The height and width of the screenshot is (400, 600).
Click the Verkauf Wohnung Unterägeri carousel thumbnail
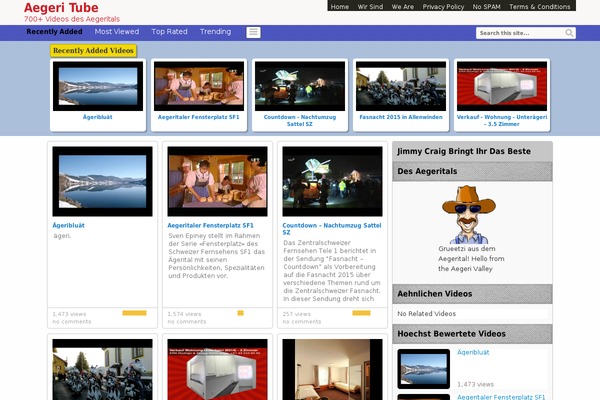[502, 86]
